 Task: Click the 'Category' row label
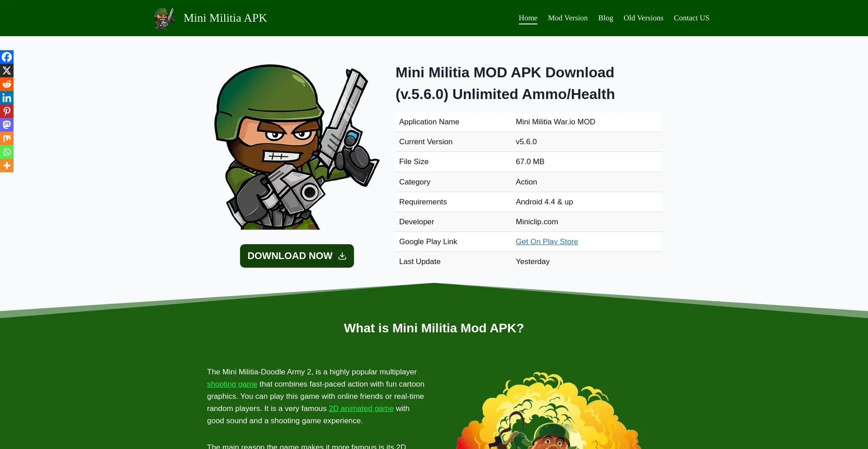pyautogui.click(x=415, y=182)
